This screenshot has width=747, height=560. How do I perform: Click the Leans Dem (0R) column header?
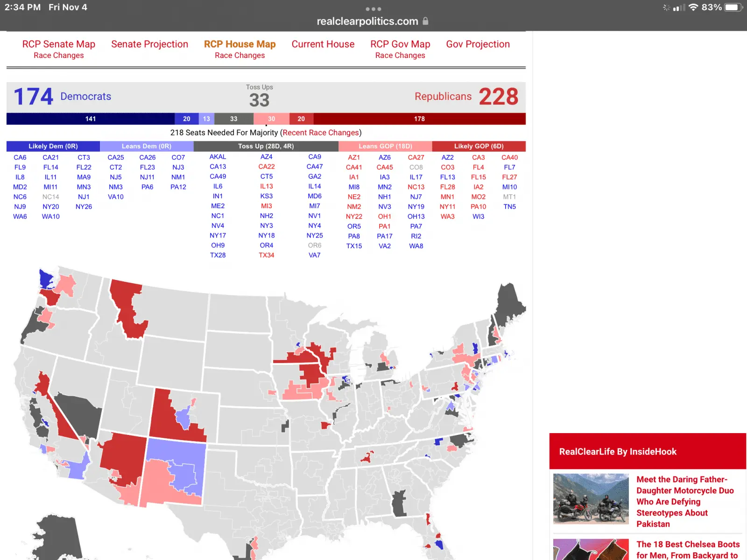click(x=147, y=146)
